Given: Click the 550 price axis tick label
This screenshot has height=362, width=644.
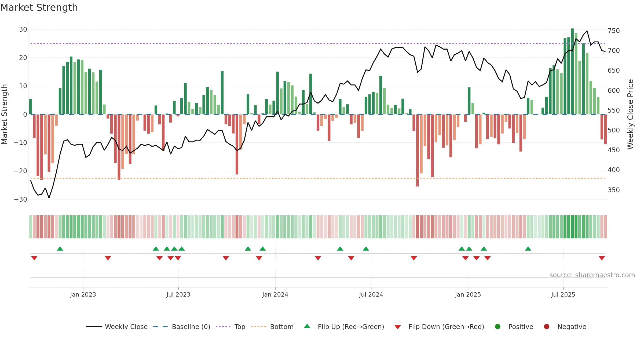Looking at the screenshot, I should pos(614,110).
